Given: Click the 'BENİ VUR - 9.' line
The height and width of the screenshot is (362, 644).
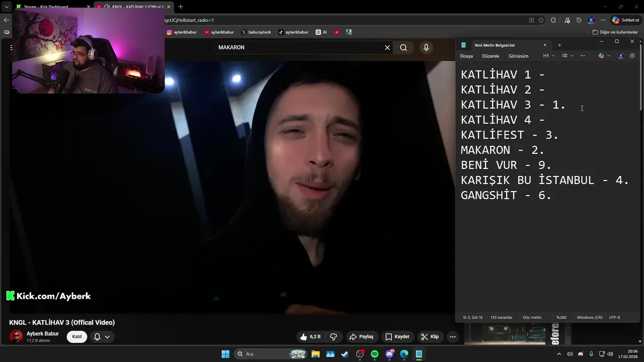Looking at the screenshot, I should [506, 165].
